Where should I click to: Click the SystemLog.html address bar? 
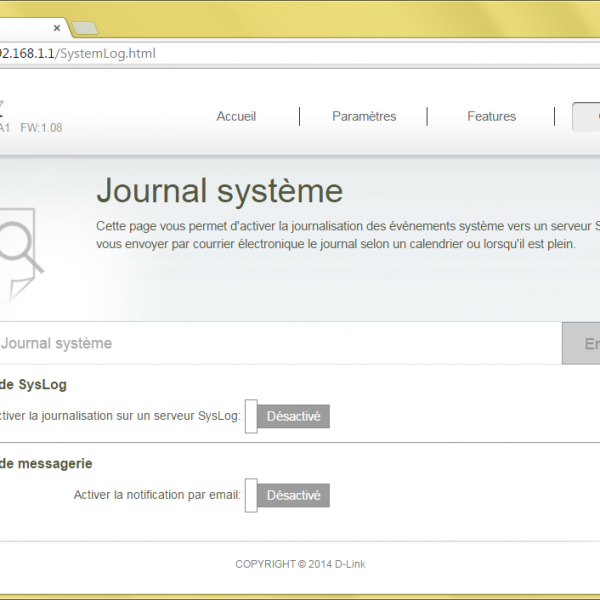click(300, 53)
